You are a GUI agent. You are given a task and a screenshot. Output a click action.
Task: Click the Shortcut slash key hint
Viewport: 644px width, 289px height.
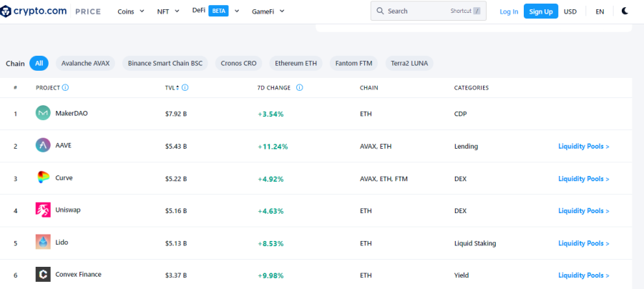477,11
